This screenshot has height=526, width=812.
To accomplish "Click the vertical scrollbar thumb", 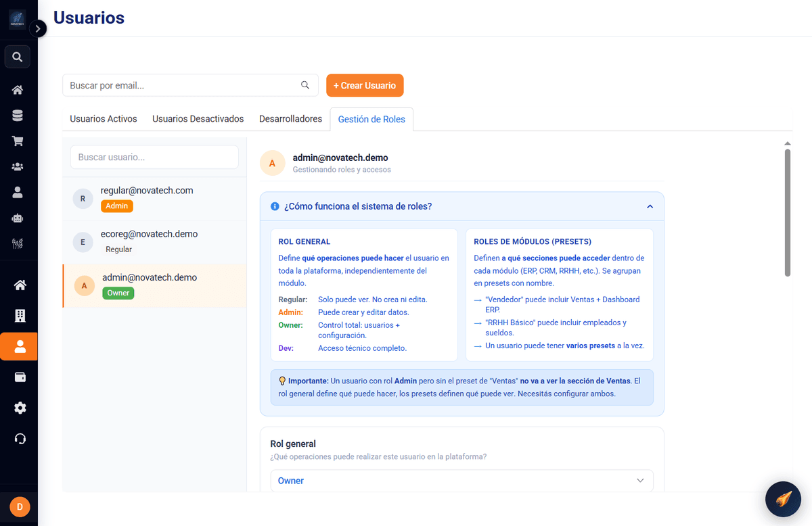I will click(787, 212).
